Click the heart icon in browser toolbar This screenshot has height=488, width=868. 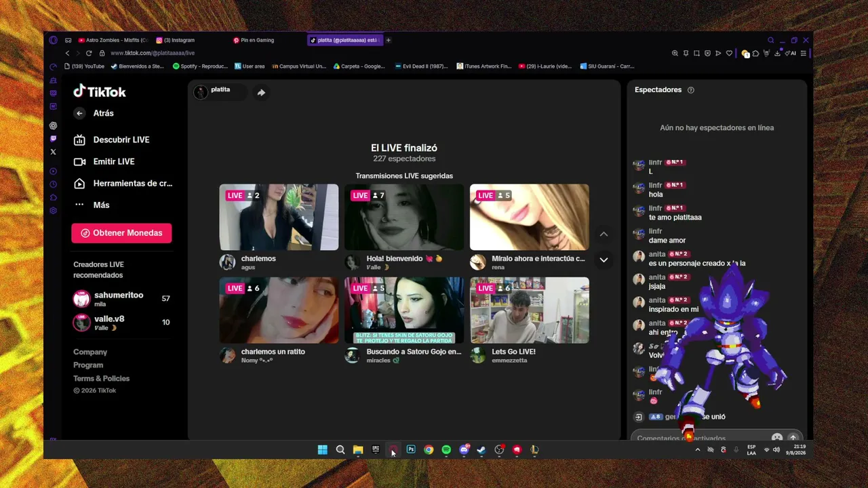(729, 53)
